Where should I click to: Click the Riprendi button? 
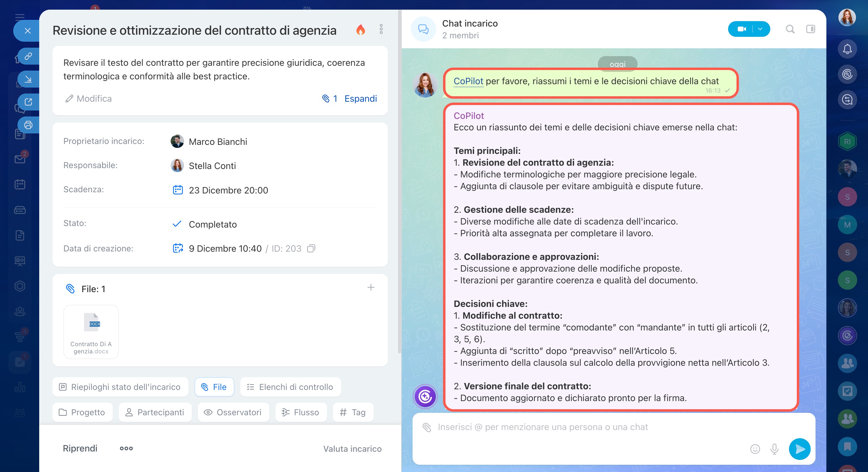80,448
